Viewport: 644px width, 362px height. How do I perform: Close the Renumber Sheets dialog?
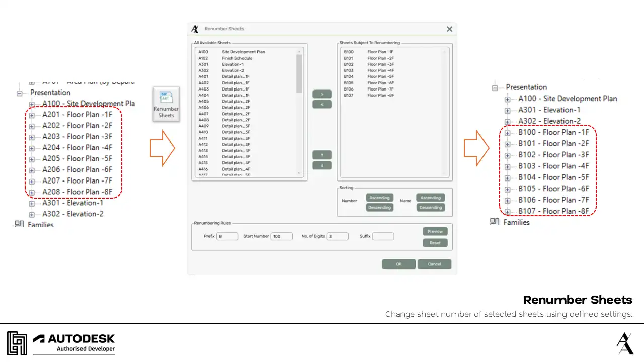(x=449, y=29)
